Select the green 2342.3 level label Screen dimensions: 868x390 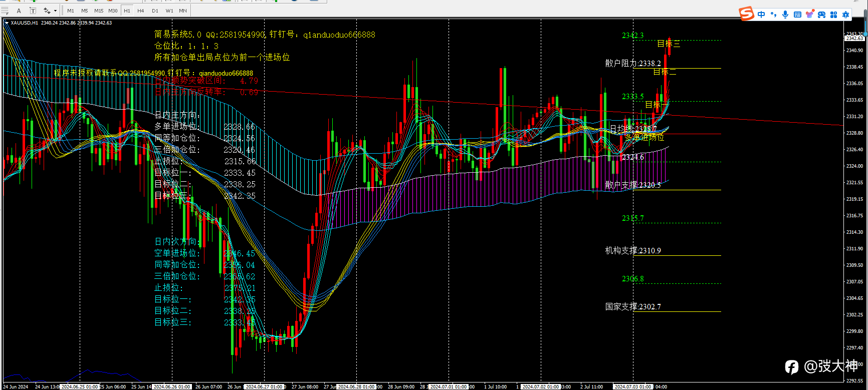(x=633, y=36)
